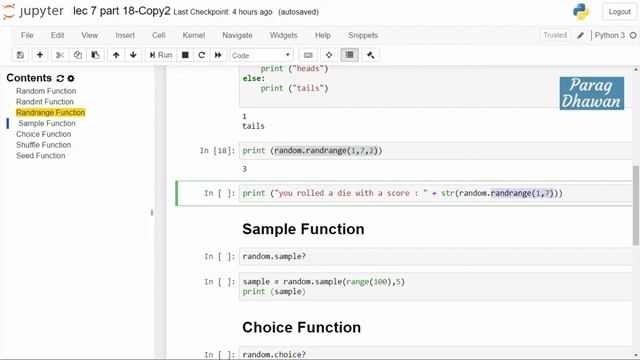Go to Choice Function in Contents
The height and width of the screenshot is (360, 640).
click(x=44, y=134)
